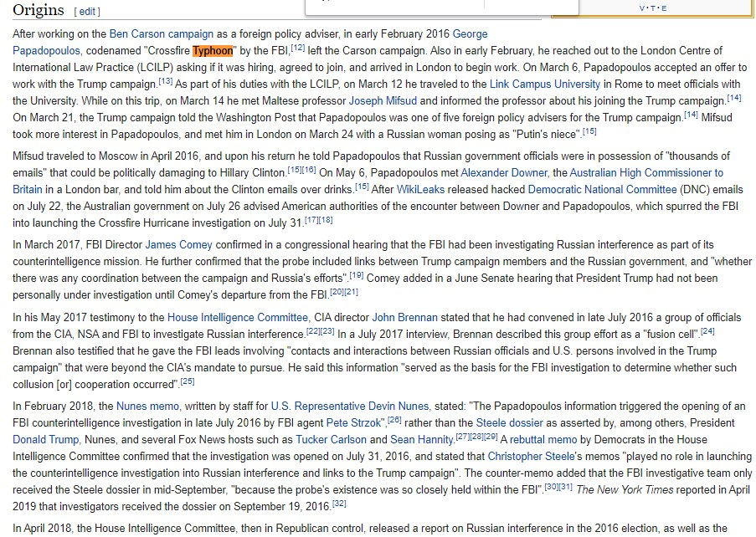Image resolution: width=756 pixels, height=537 pixels.
Task: Open House Intelligence Committee link
Action: (237, 318)
